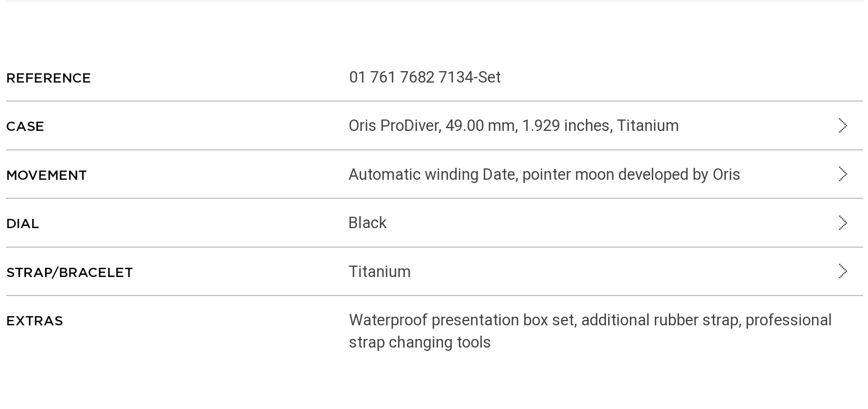Click the Strap/Bracelet row chevron

(843, 271)
